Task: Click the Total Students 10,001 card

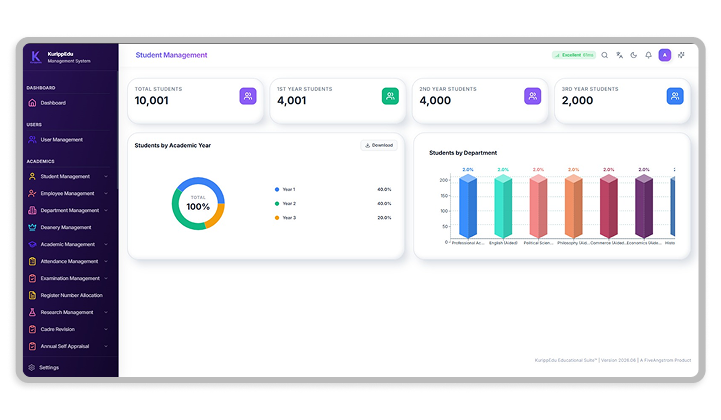Action: tap(195, 101)
